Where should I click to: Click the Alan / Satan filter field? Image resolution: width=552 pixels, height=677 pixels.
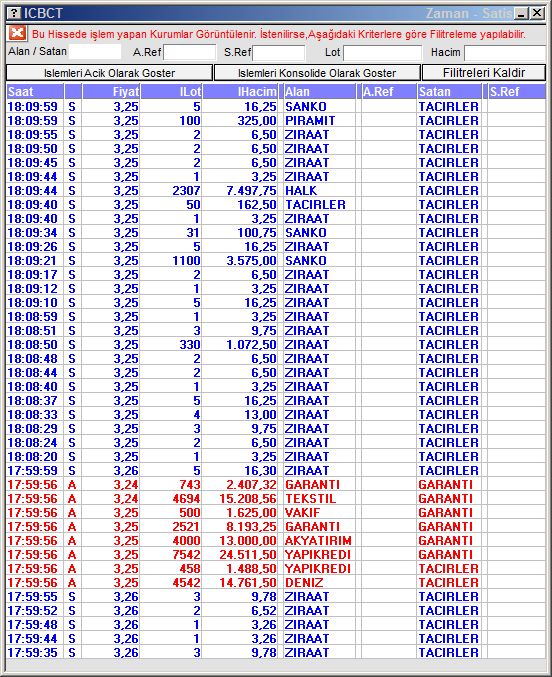[x=95, y=52]
